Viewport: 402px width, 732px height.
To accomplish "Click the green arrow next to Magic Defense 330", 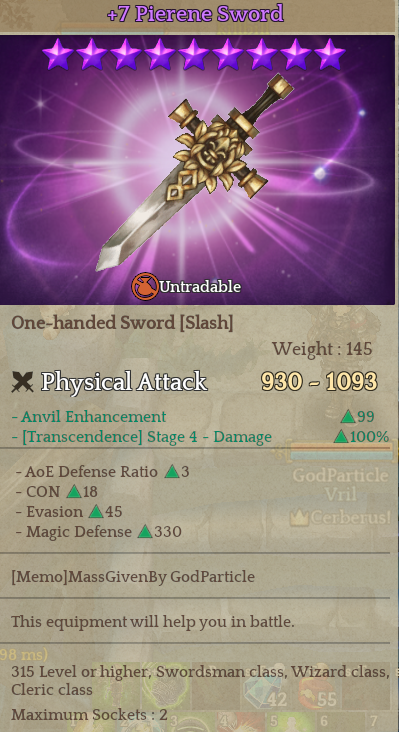I will pyautogui.click(x=145, y=532).
